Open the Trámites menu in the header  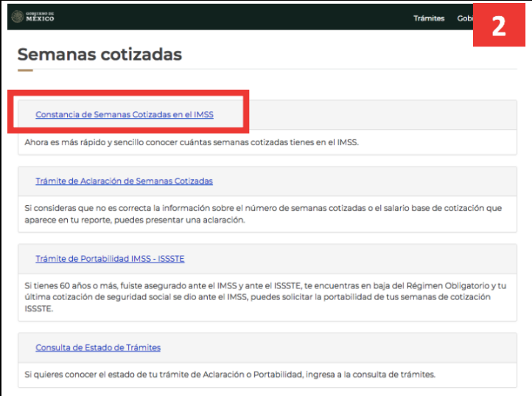[x=428, y=18]
